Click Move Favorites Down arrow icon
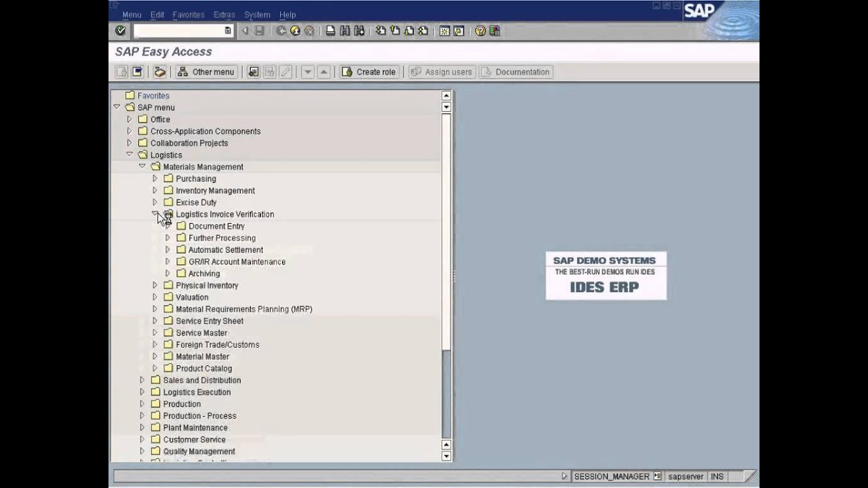Image resolution: width=868 pixels, height=488 pixels. tap(307, 72)
